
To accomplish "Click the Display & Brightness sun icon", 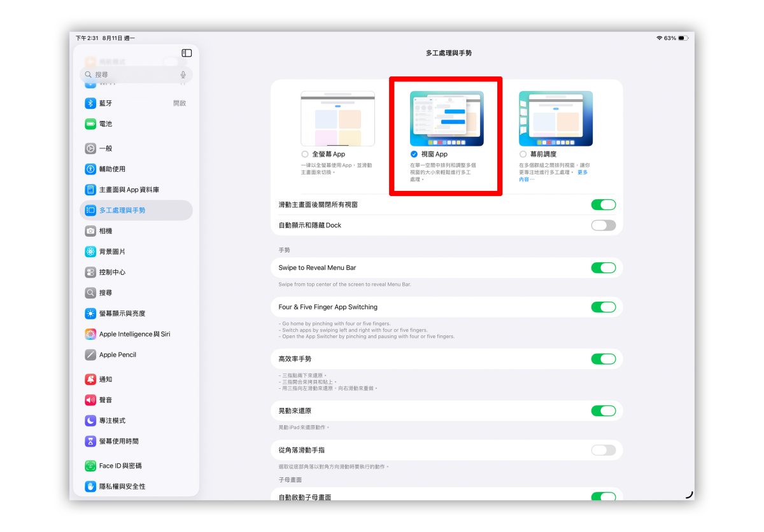I will [x=90, y=313].
